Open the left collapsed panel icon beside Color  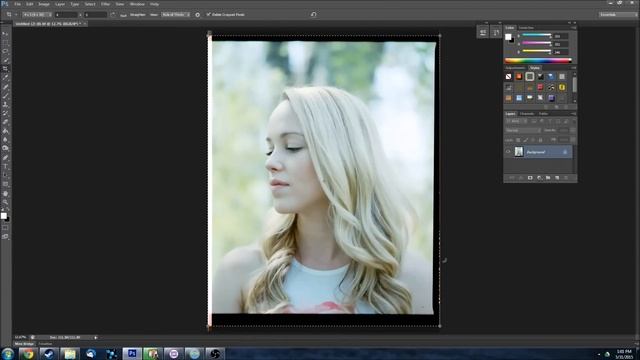483,32
